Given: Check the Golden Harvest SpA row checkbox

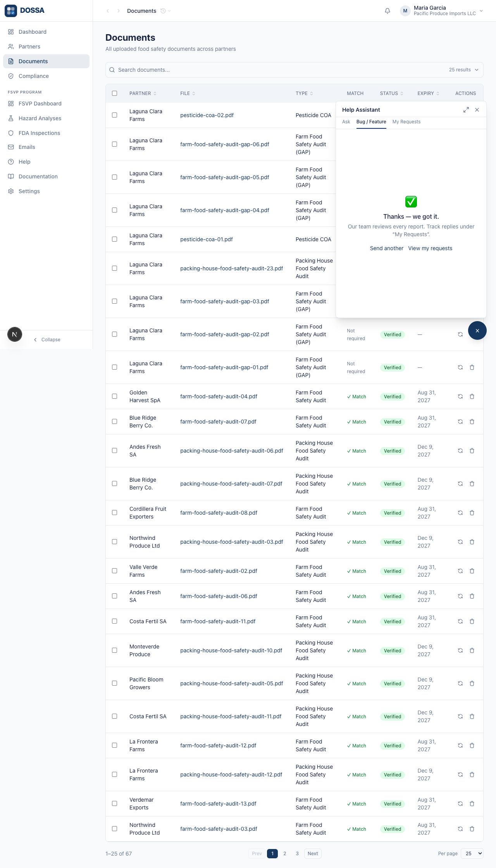Looking at the screenshot, I should click(114, 396).
